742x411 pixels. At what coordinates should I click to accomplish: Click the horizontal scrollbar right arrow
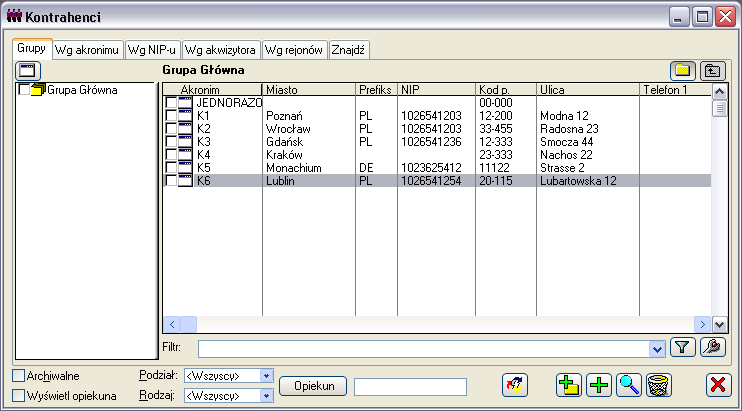(703, 324)
